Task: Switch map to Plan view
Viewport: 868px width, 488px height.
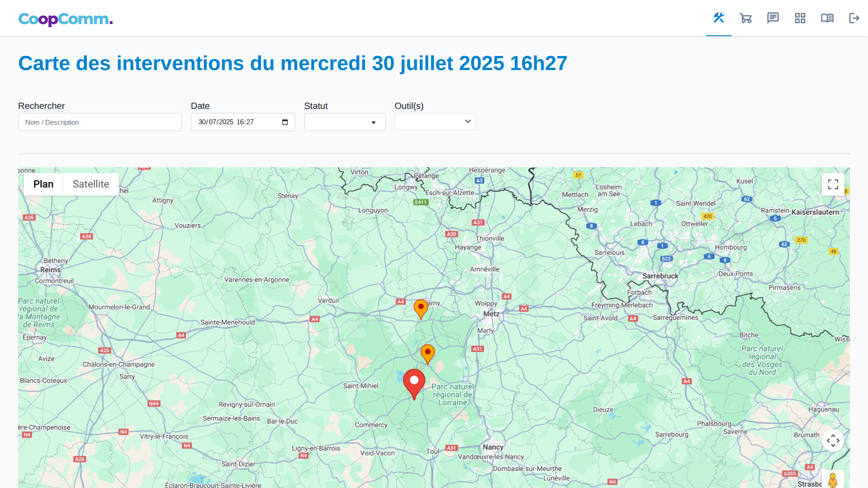Action: coord(43,184)
